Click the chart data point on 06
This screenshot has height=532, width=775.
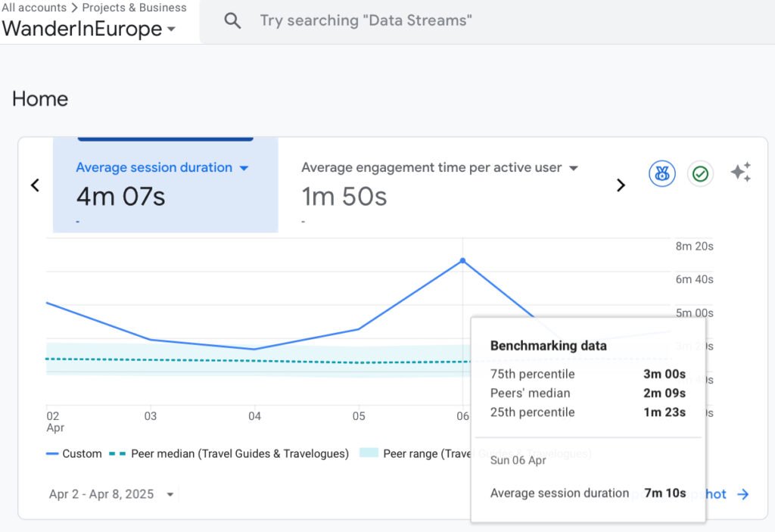click(x=462, y=260)
